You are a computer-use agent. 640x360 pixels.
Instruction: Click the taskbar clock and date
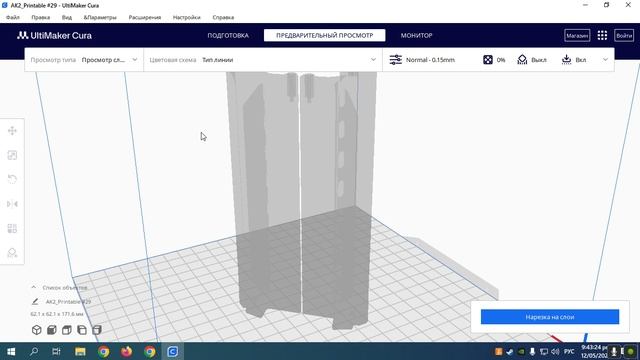(594, 351)
